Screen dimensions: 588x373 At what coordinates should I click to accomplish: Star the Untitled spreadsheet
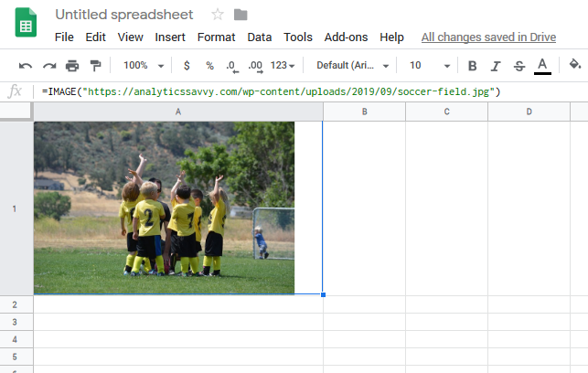tap(218, 15)
